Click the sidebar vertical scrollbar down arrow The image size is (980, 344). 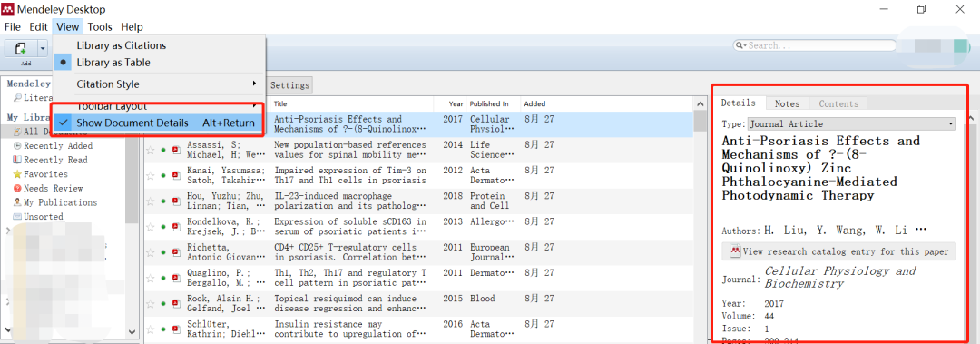(132, 331)
